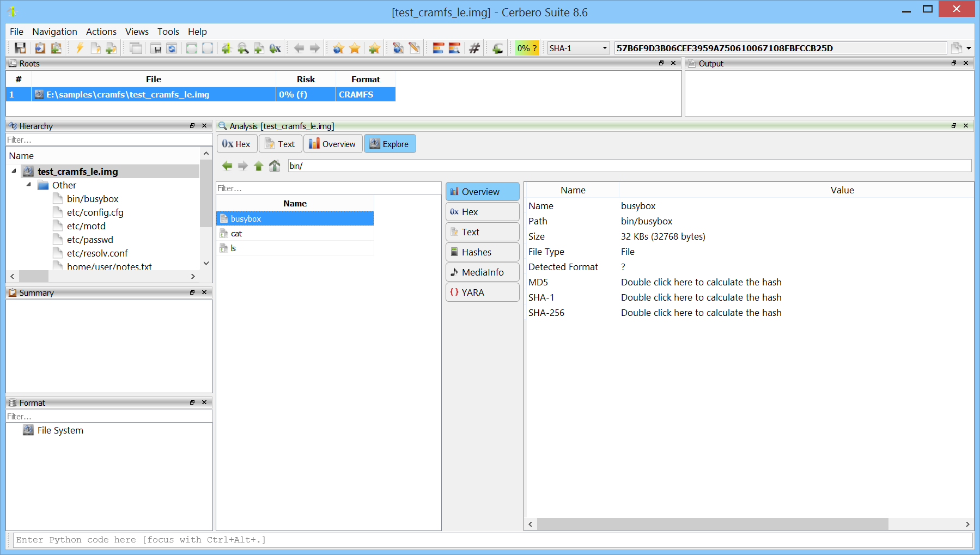Switch to the Hex analysis tab
Screen dimensions: 980x555
[x=236, y=144]
